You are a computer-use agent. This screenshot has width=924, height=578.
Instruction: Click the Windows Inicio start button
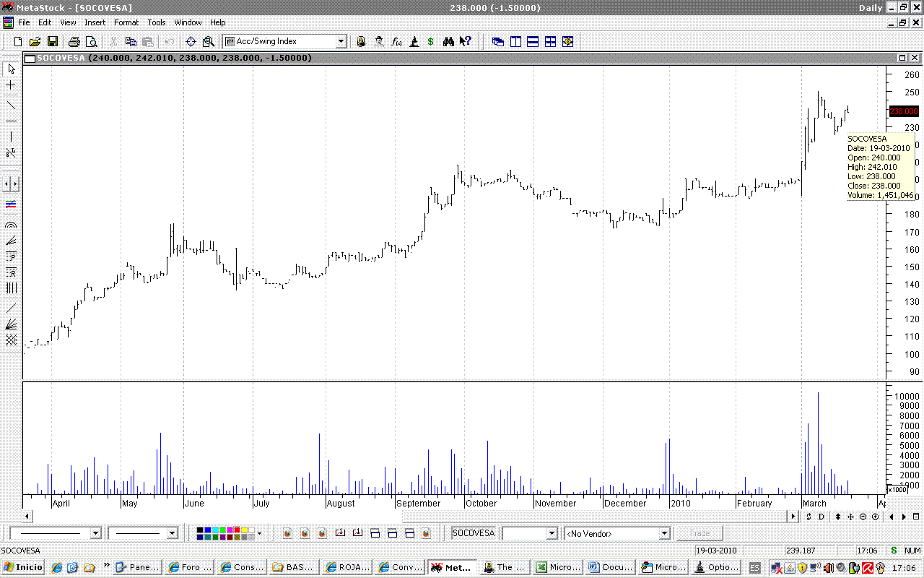22,567
